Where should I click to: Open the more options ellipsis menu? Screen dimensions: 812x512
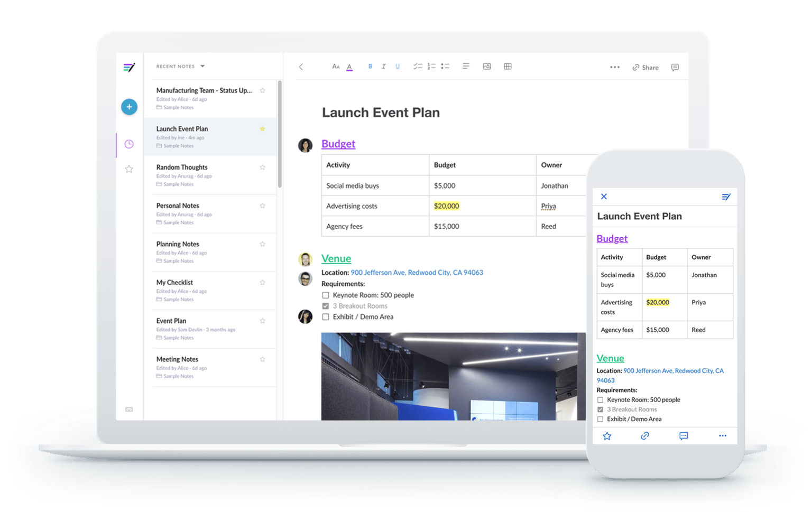615,67
